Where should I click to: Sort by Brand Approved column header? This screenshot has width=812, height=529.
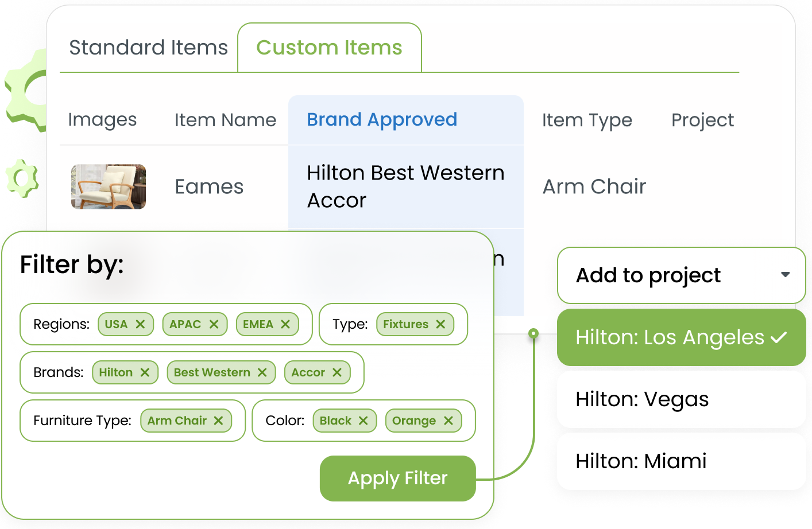382,119
